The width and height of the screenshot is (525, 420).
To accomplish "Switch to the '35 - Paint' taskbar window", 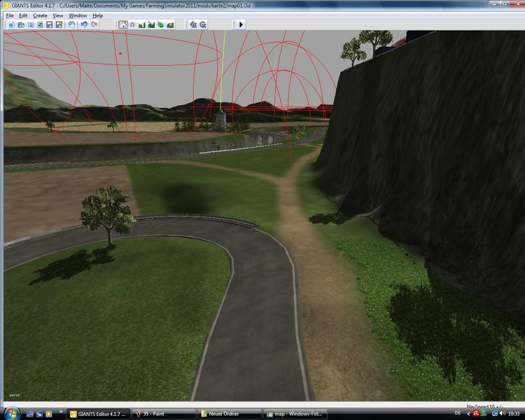I will (164, 414).
